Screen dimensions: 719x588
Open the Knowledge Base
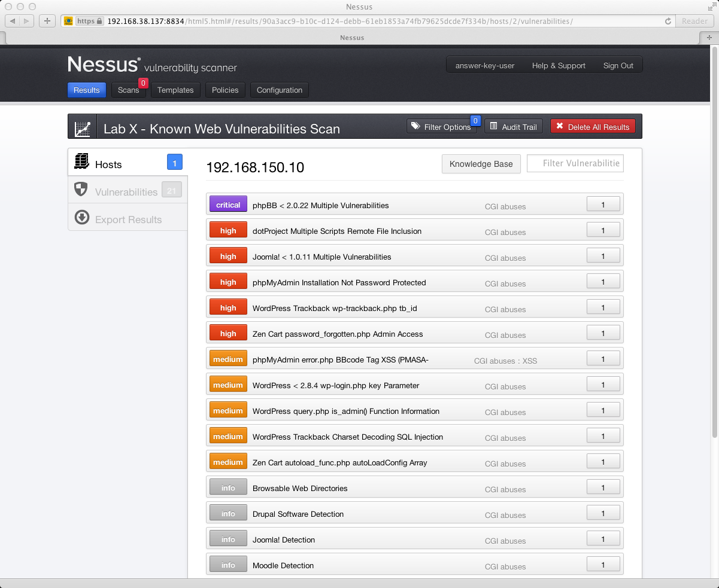coord(481,164)
